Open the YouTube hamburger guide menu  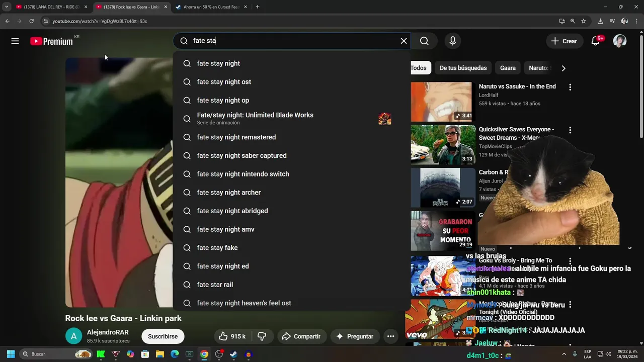pos(15,41)
